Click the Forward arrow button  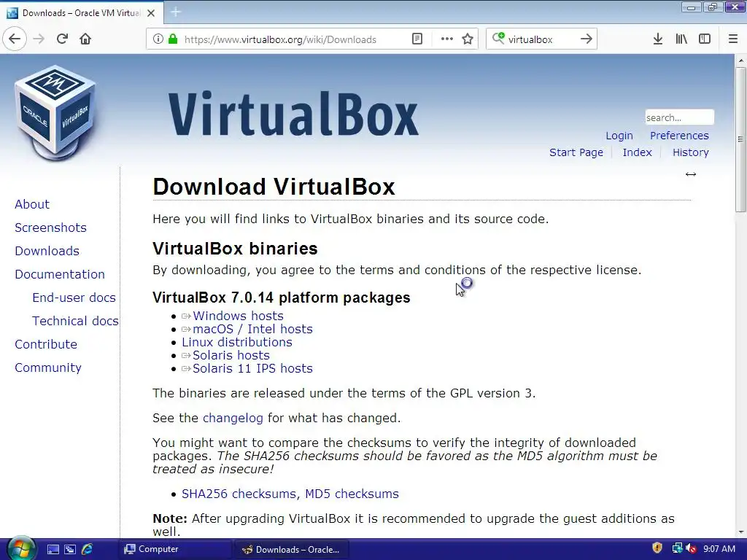(39, 39)
